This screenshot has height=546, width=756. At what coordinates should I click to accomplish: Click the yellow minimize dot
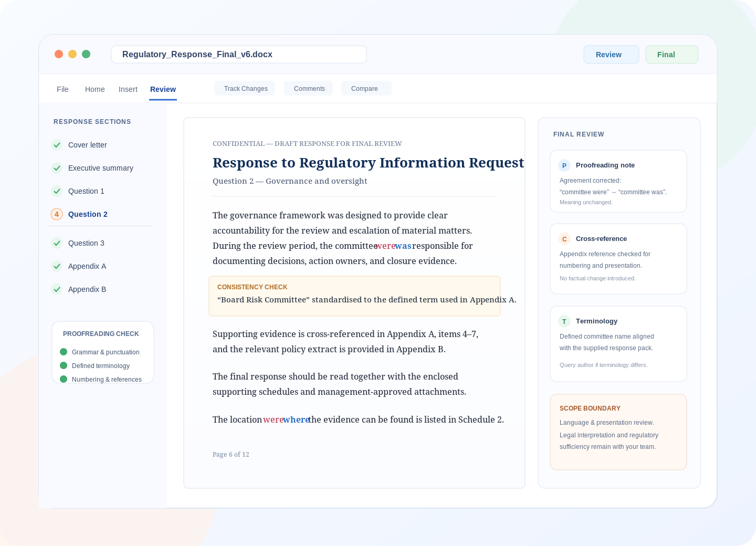tap(72, 54)
